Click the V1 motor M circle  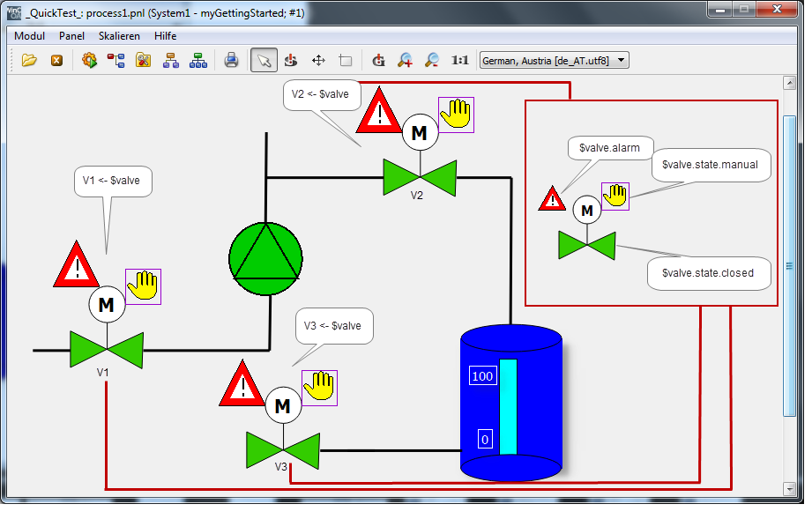tap(107, 304)
